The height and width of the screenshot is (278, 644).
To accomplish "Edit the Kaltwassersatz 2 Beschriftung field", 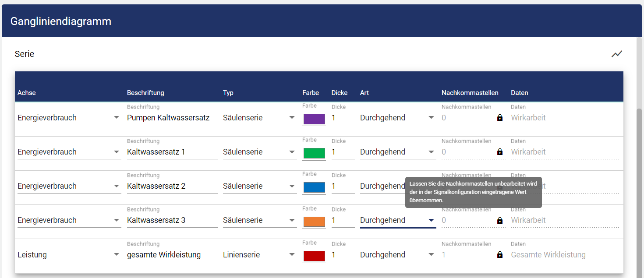I will pos(172,186).
